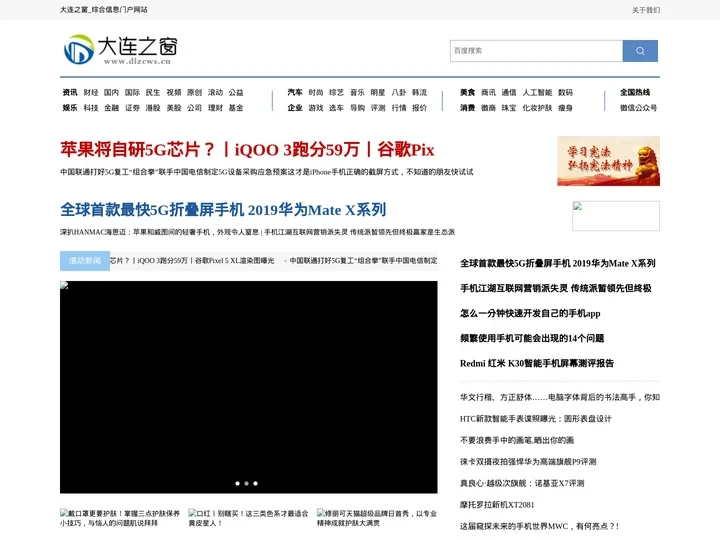Open the 人工智能 navigation link
This screenshot has height=540, width=720.
tap(537, 92)
